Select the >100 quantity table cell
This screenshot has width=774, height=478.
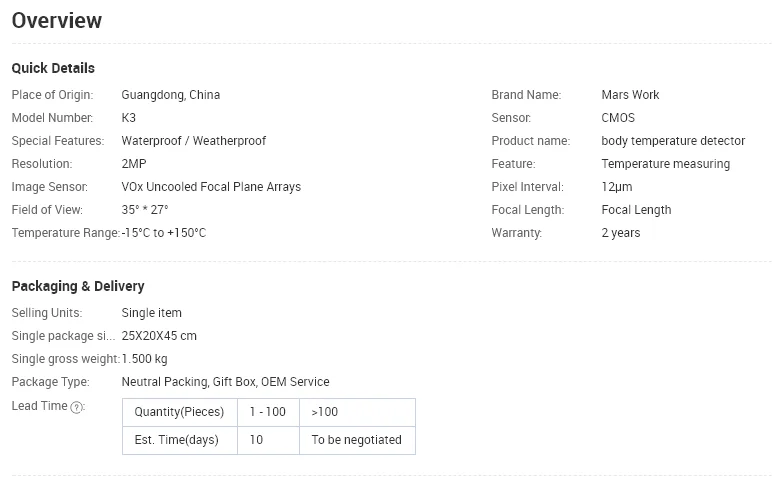[x=356, y=412]
